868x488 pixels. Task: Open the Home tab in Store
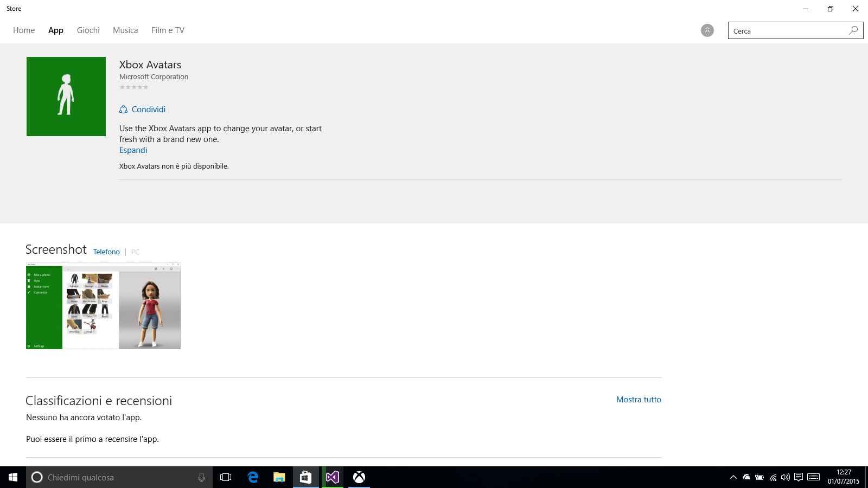click(x=24, y=30)
